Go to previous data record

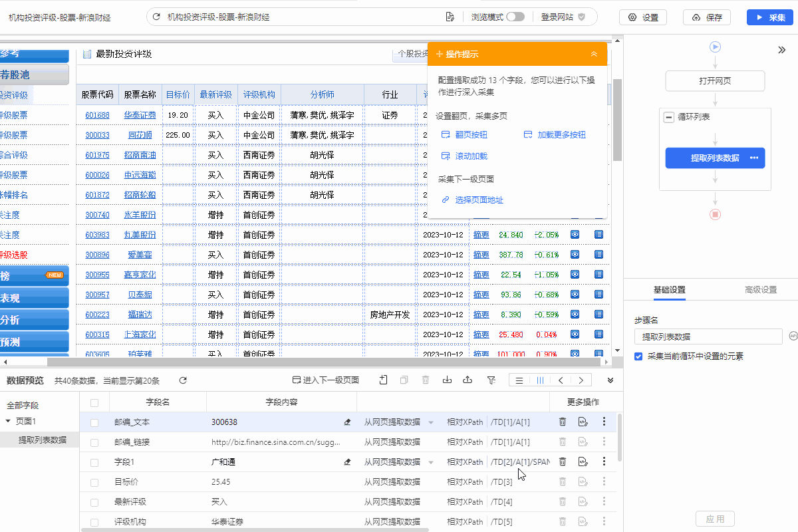tap(561, 380)
